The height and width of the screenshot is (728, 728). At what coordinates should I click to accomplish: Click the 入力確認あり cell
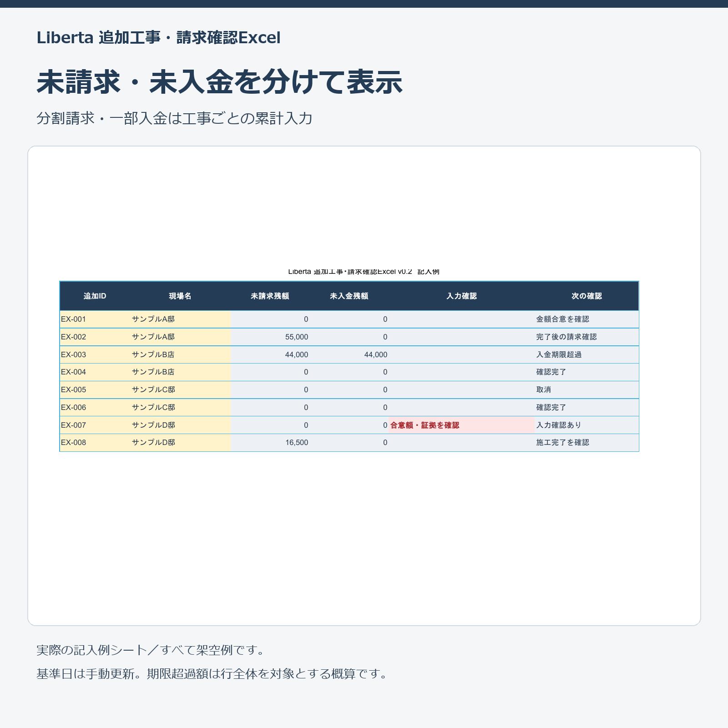(586, 425)
